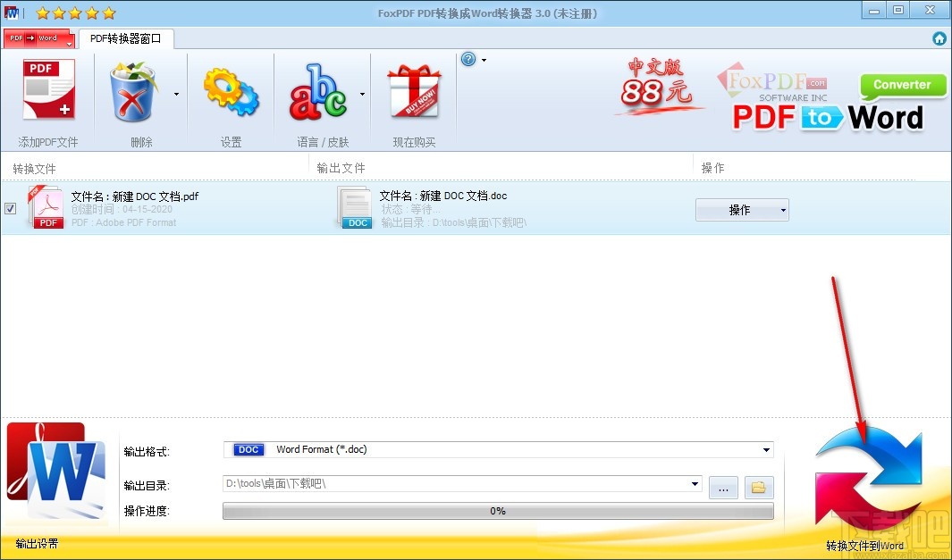Click the Delete recycle bin icon
Image resolution: width=952 pixels, height=560 pixels.
click(x=133, y=92)
